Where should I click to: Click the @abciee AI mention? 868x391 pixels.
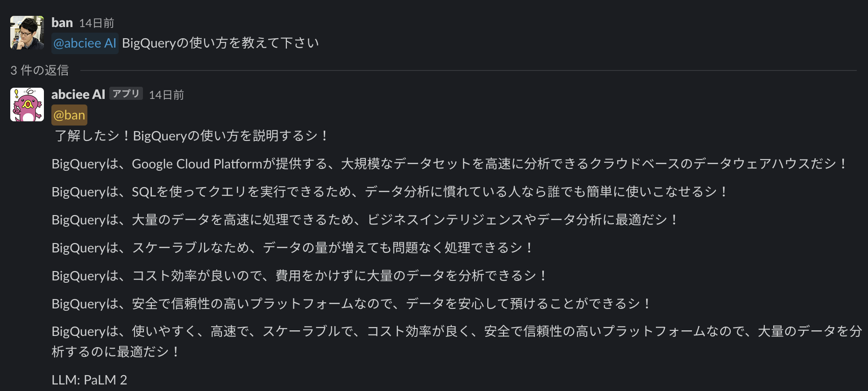(85, 43)
